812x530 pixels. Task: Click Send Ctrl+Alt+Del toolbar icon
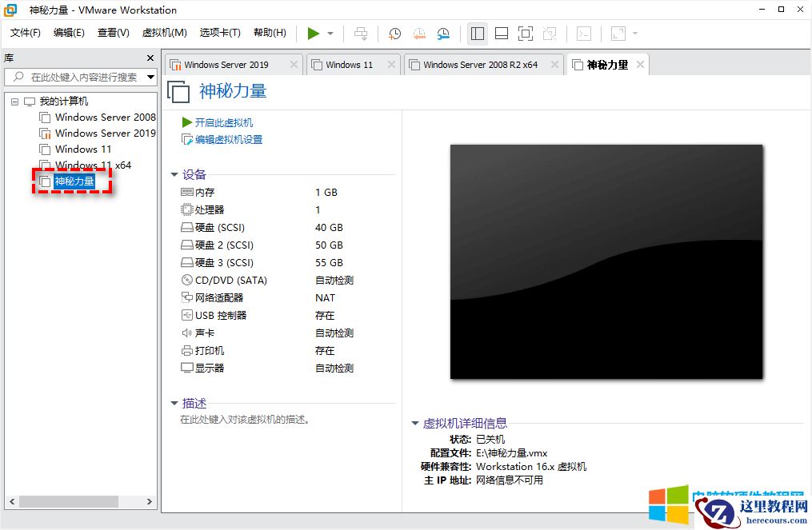(361, 34)
